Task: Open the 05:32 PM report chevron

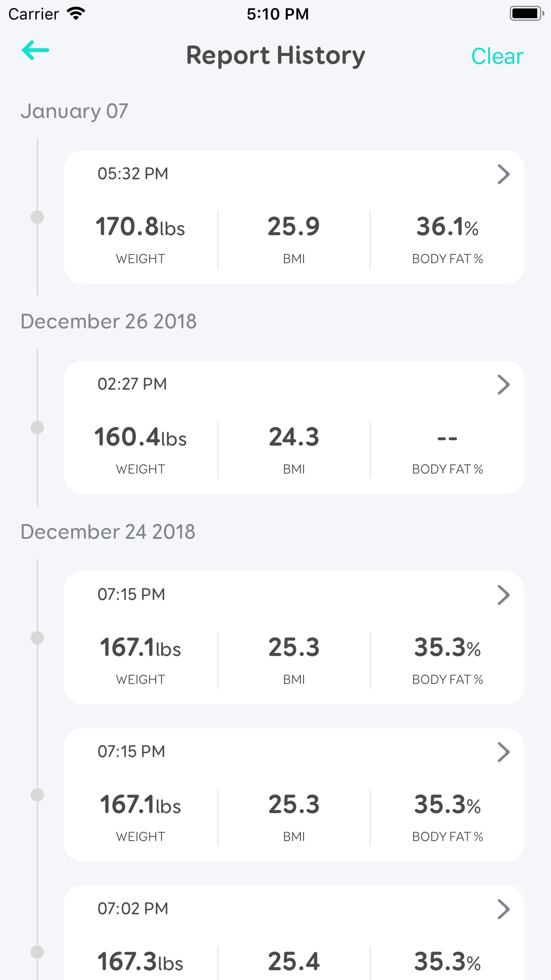Action: pos(503,174)
